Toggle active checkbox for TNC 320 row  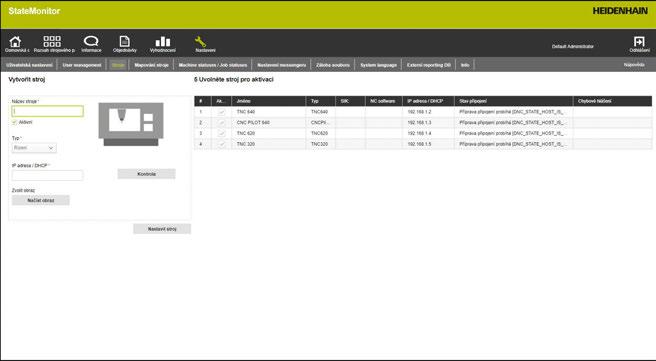(222, 144)
